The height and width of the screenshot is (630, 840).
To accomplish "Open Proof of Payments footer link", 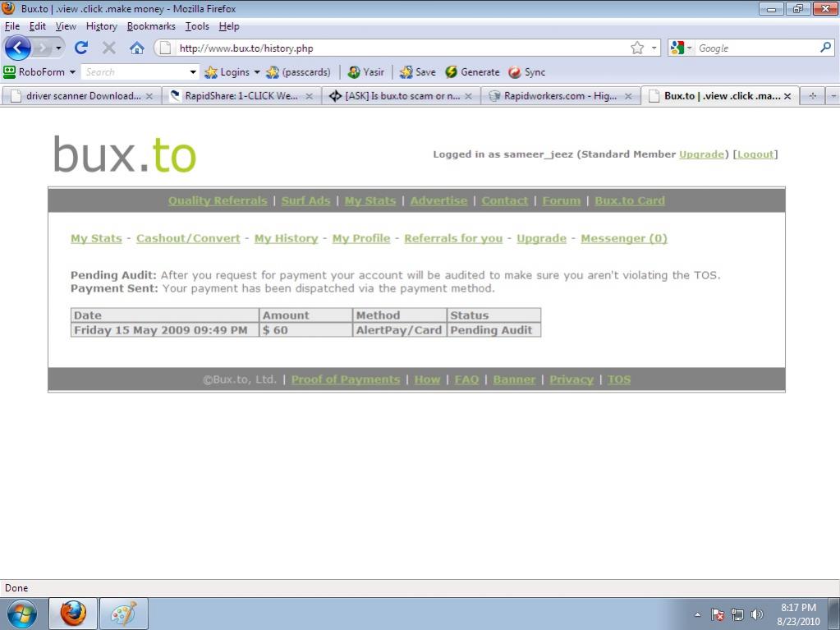I will click(346, 379).
